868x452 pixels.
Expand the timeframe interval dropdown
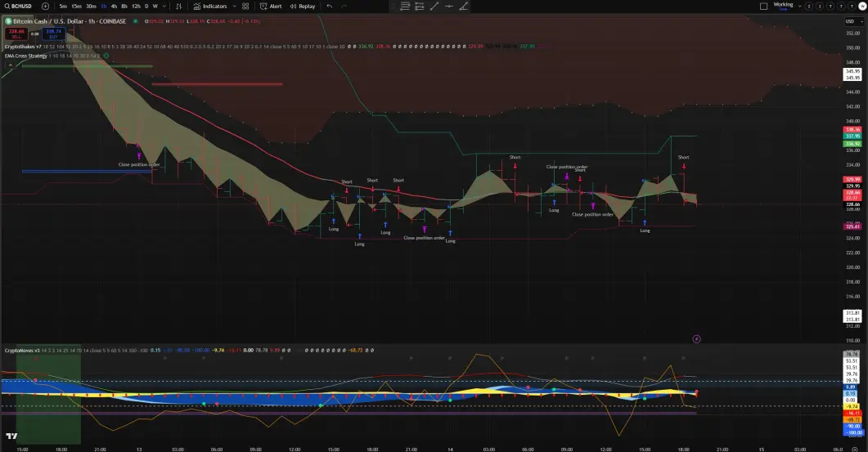[164, 6]
